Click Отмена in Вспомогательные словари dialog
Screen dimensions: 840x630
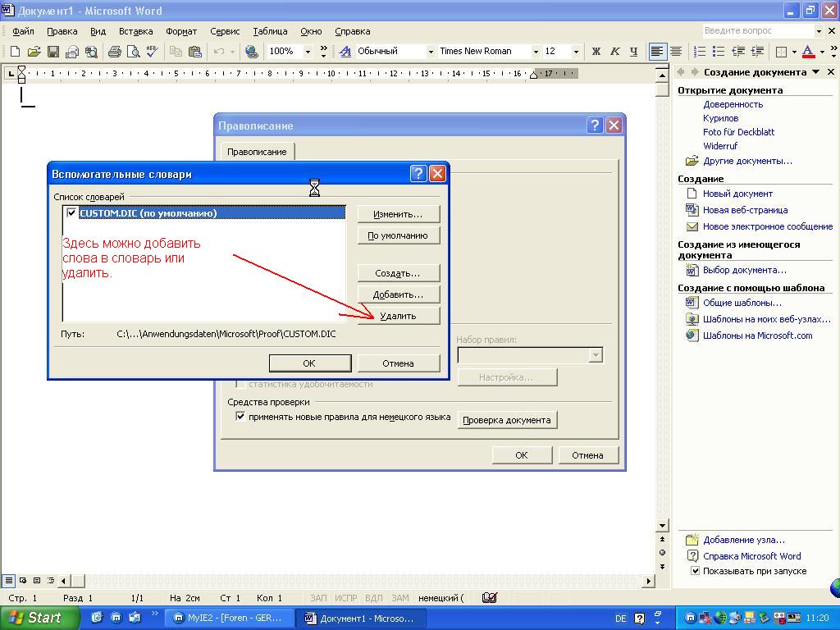[x=398, y=363]
